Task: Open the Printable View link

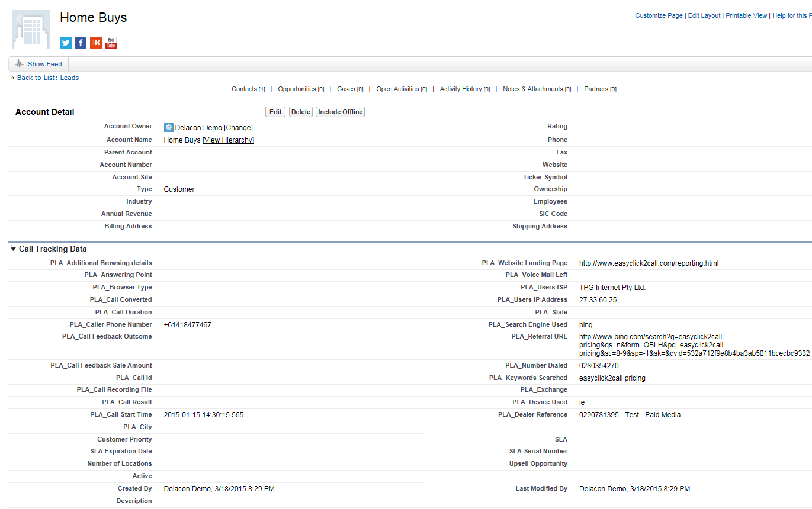Action: coord(746,15)
